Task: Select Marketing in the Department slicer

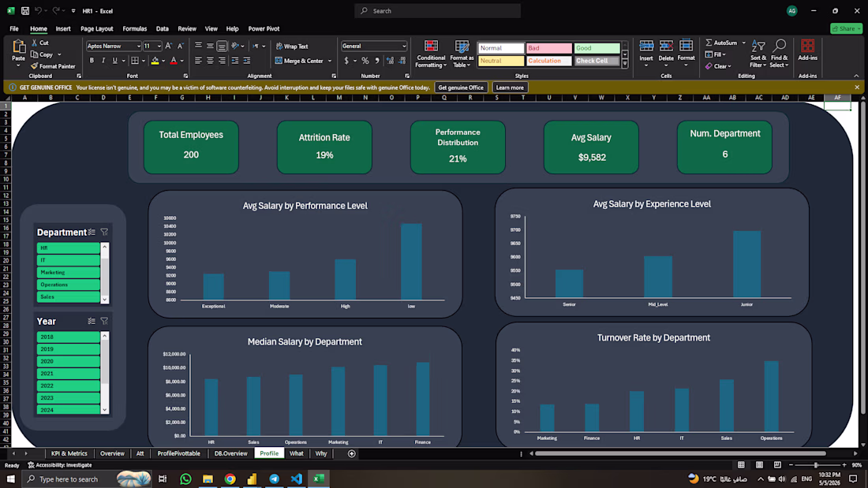Action: click(68, 272)
